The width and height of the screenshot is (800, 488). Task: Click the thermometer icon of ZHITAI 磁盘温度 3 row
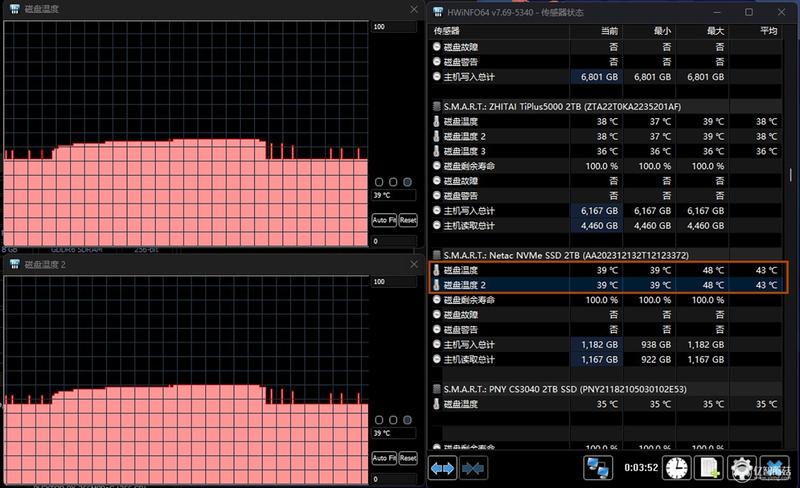(x=436, y=151)
